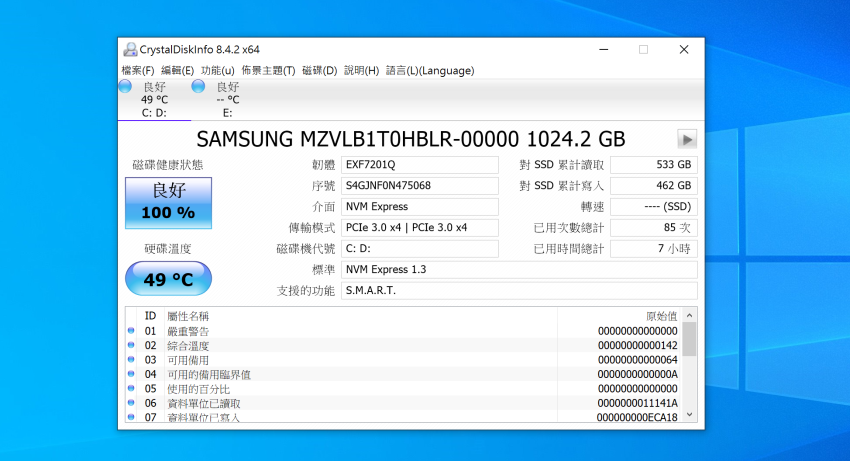Click the drive letter field C: D:

point(420,249)
